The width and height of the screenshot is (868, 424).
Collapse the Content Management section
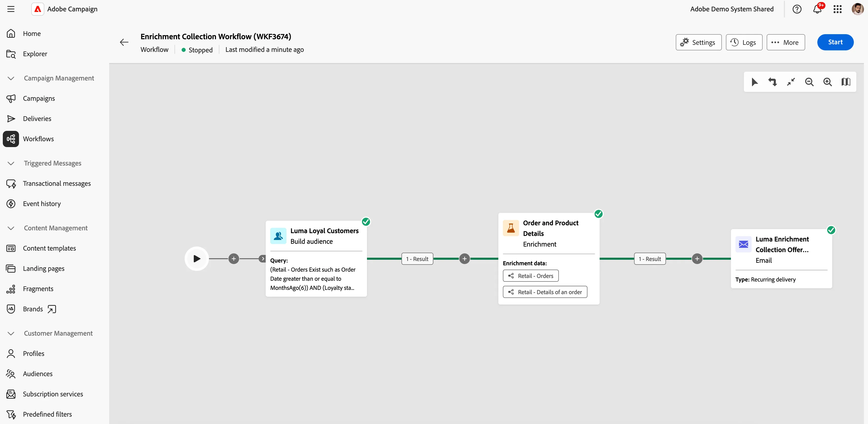coord(11,228)
